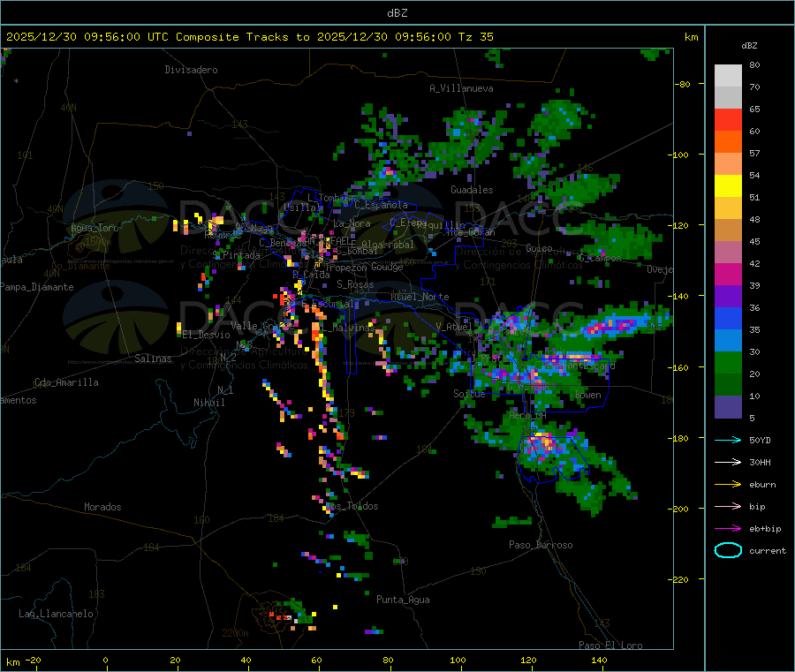The height and width of the screenshot is (672, 795).
Task: Select the magenta 42 dBZ color swatch
Action: click(x=728, y=274)
